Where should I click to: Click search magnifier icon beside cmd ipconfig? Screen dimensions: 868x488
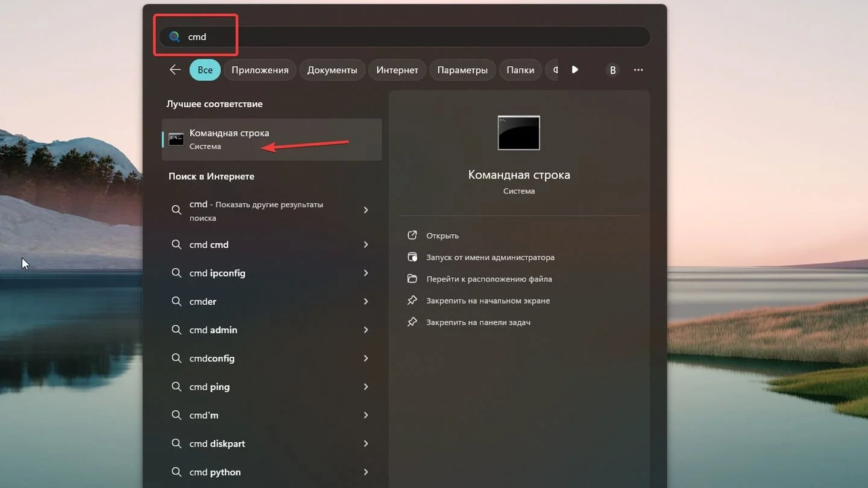(177, 273)
